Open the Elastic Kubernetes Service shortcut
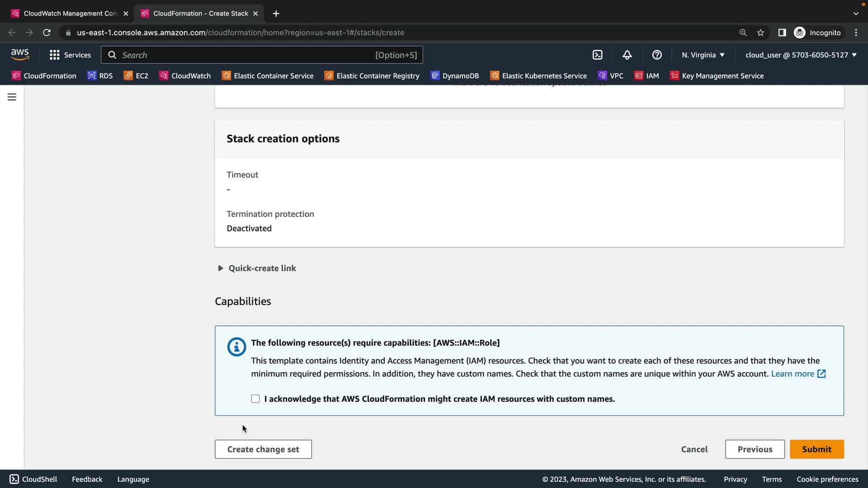The width and height of the screenshot is (868, 488). (538, 75)
